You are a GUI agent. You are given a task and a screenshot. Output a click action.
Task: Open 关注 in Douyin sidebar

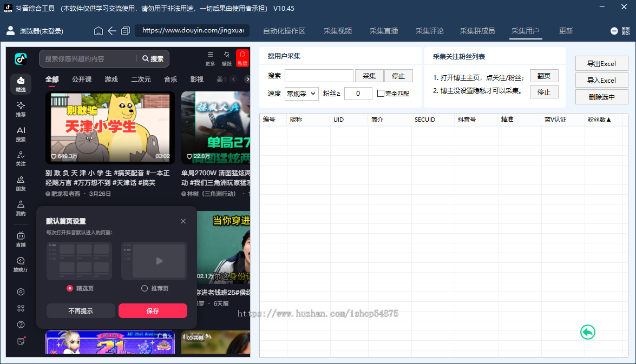coord(21,159)
